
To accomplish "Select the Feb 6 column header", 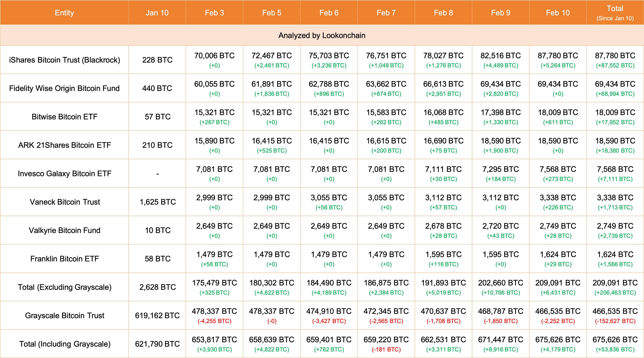I will tap(329, 13).
